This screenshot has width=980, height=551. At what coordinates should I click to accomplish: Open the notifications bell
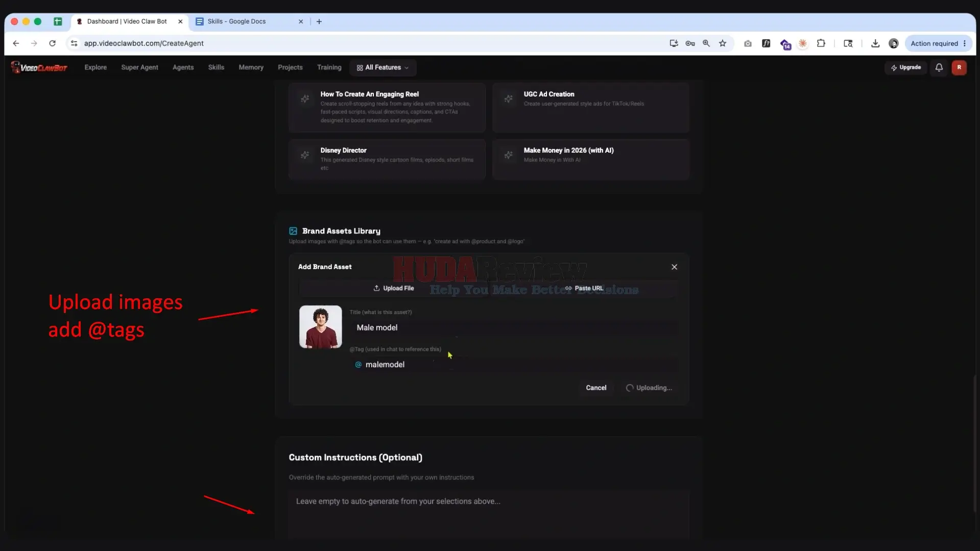tap(939, 67)
